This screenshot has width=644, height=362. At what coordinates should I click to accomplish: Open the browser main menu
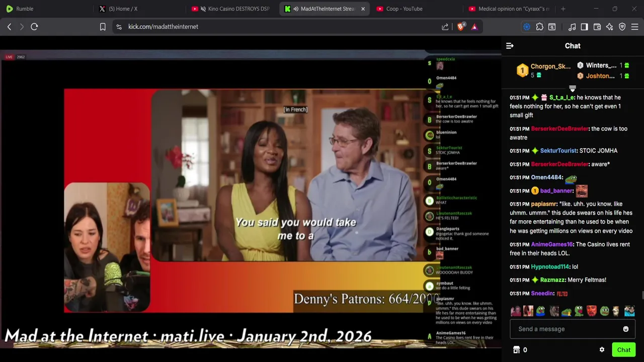[x=635, y=27]
